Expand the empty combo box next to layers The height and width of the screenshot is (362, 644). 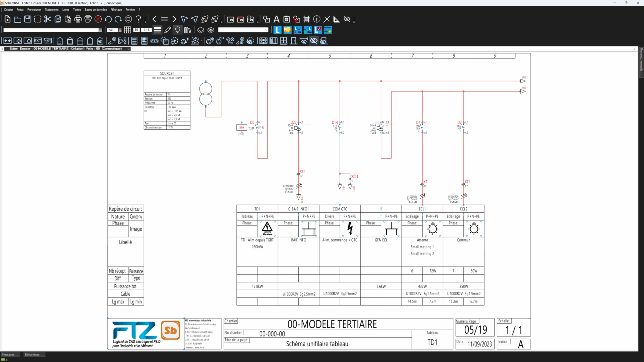pyautogui.click(x=266, y=30)
